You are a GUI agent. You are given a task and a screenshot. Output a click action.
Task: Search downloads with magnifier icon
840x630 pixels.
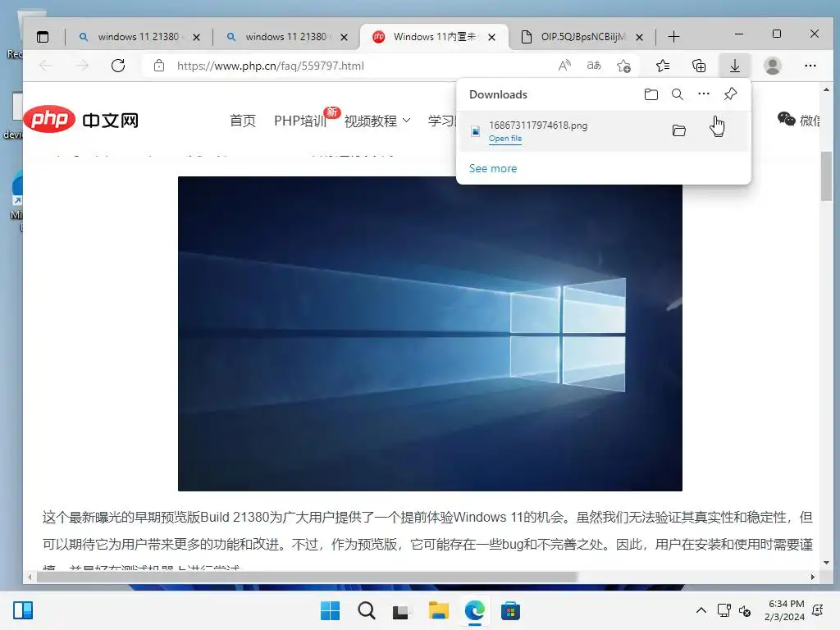[x=677, y=94]
